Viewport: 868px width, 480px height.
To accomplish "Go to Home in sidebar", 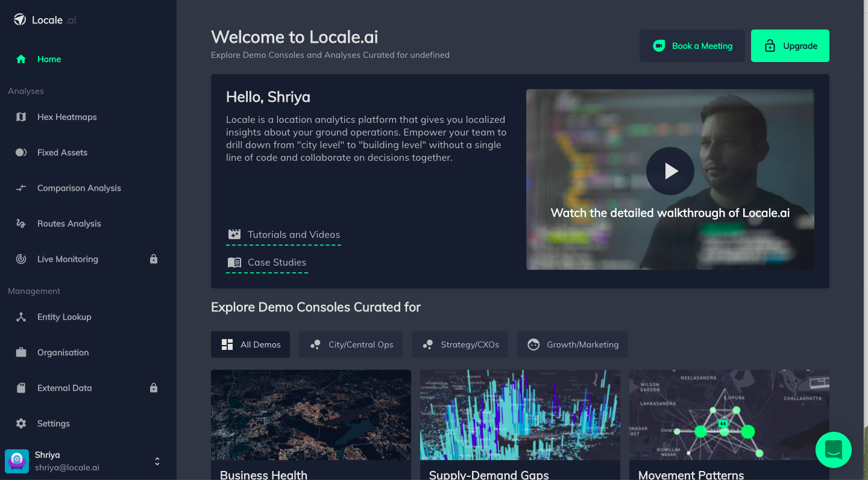I will coord(88,59).
